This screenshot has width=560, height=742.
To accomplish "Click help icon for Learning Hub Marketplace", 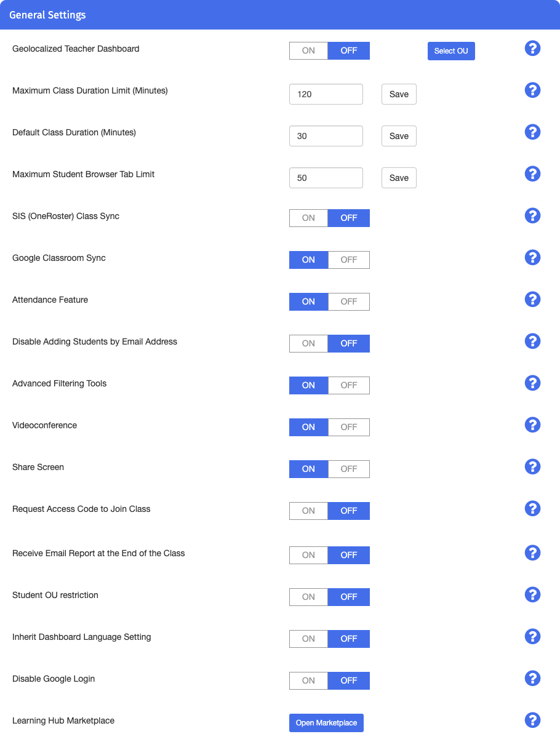I will [532, 720].
